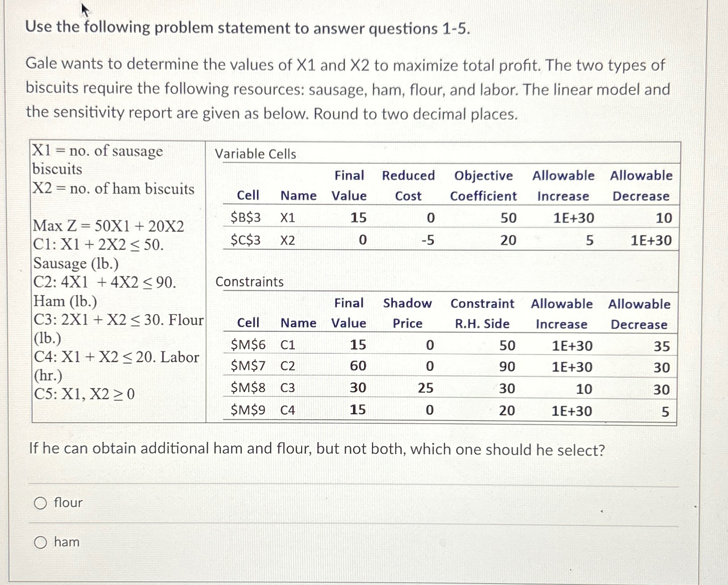Click the flour answer label
This screenshot has height=585, width=728.
66,503
